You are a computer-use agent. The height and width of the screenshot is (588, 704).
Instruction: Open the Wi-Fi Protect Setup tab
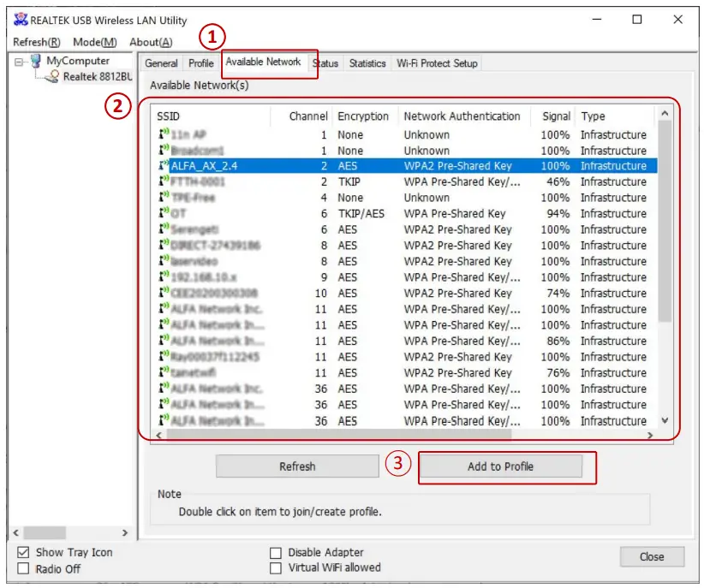[x=437, y=63]
